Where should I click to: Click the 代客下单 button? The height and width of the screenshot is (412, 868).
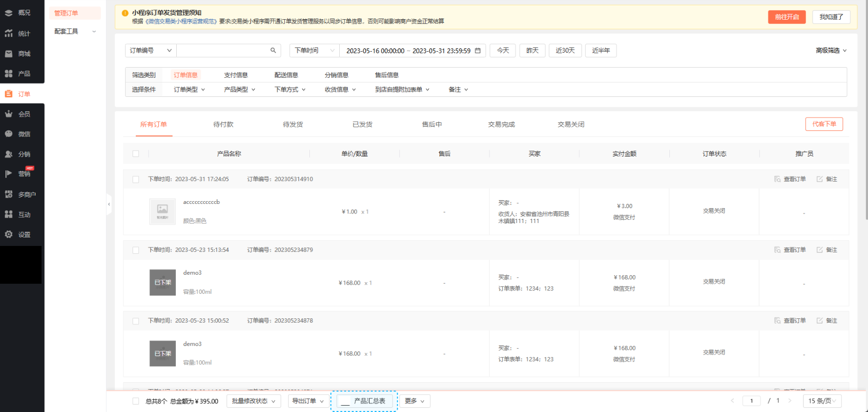coord(824,124)
